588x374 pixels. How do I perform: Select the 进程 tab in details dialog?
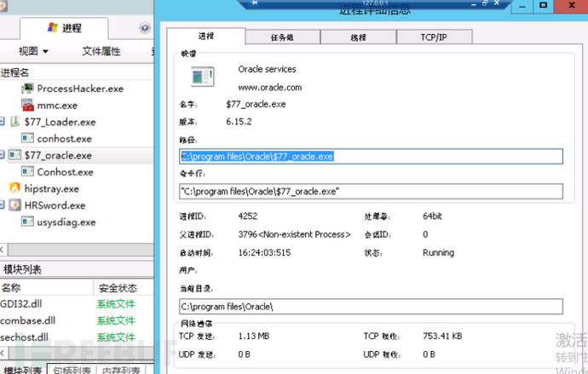coord(206,37)
